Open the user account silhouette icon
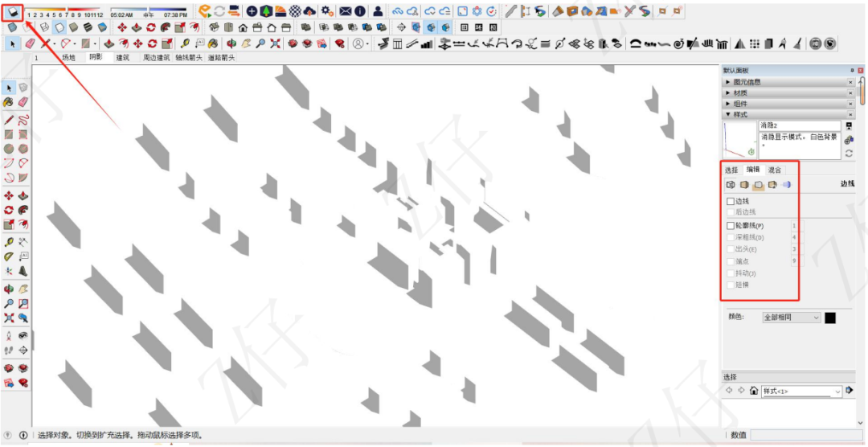This screenshot has width=868, height=447. (x=378, y=10)
